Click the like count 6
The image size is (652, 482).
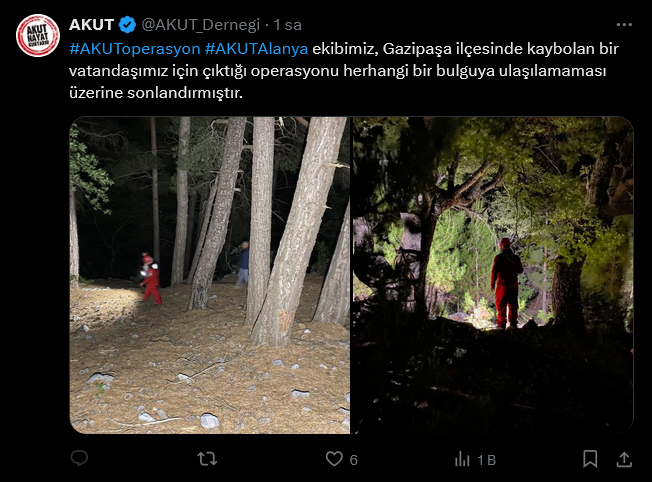coord(353,460)
